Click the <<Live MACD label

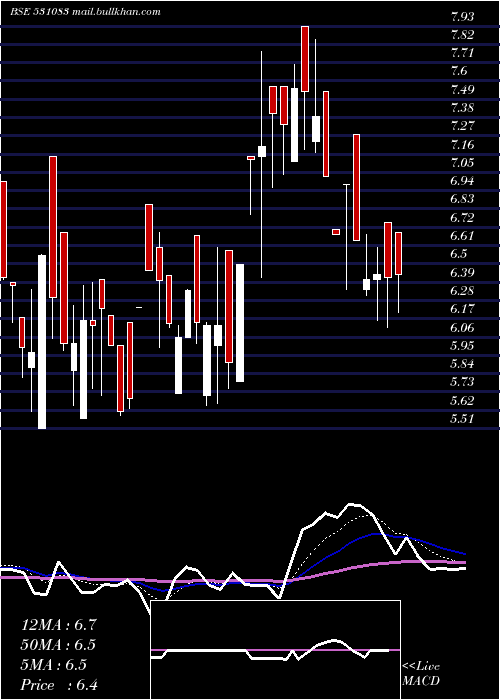421,674
